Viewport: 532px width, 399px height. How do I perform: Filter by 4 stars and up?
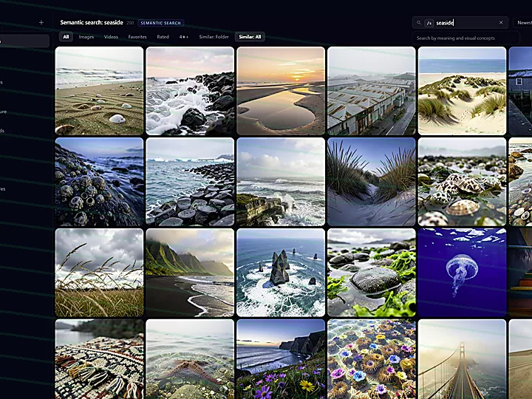point(184,37)
